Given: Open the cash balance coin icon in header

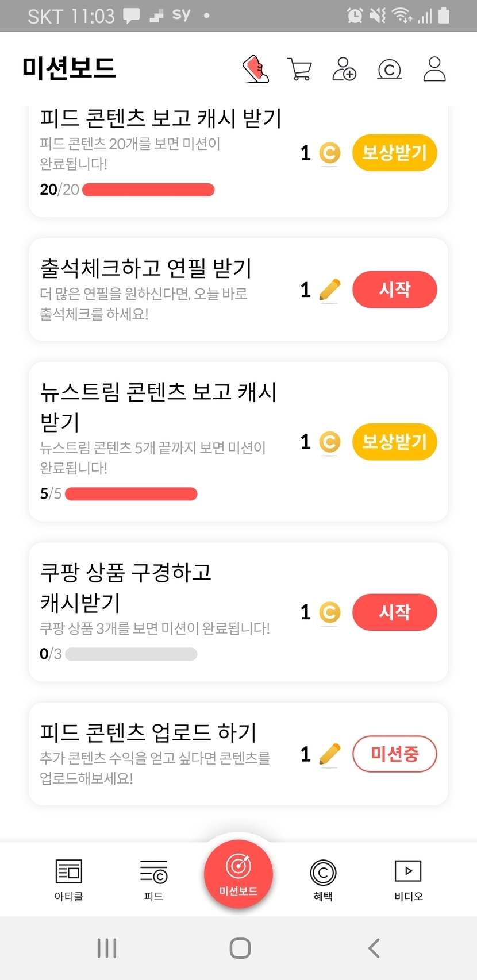Looking at the screenshot, I should pos(389,70).
